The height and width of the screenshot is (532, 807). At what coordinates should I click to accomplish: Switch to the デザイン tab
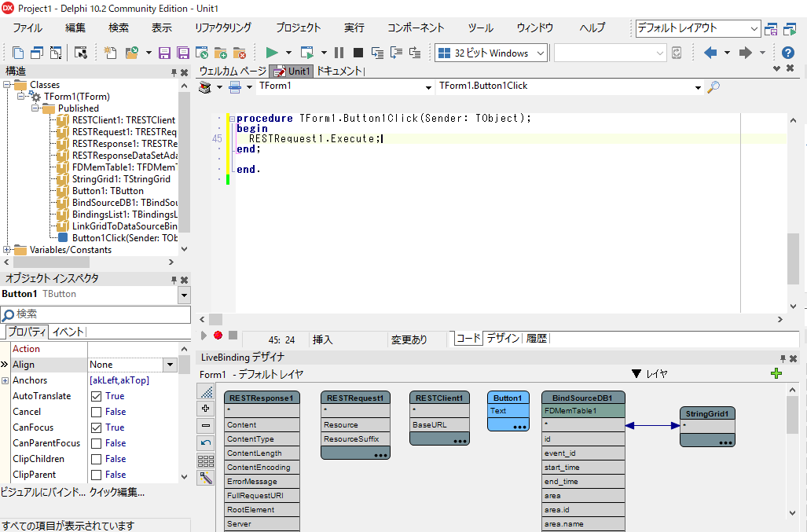tap(503, 339)
